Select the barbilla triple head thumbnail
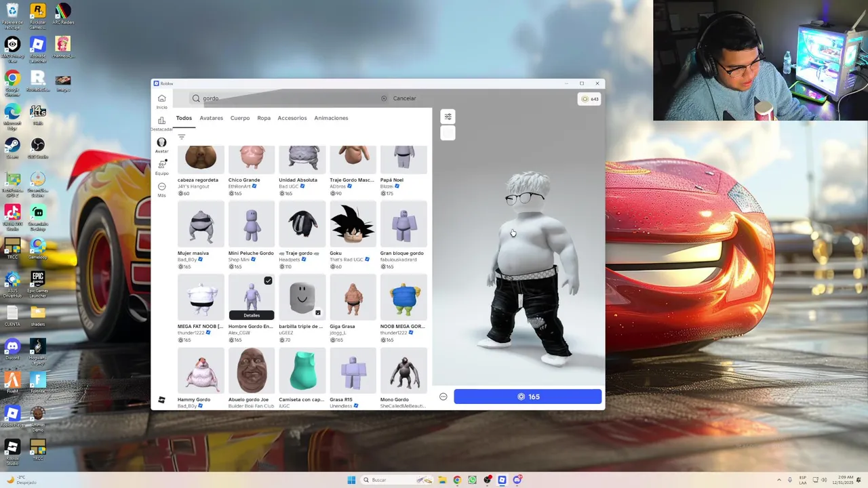Screen dimensions: 868x488 click(x=302, y=298)
